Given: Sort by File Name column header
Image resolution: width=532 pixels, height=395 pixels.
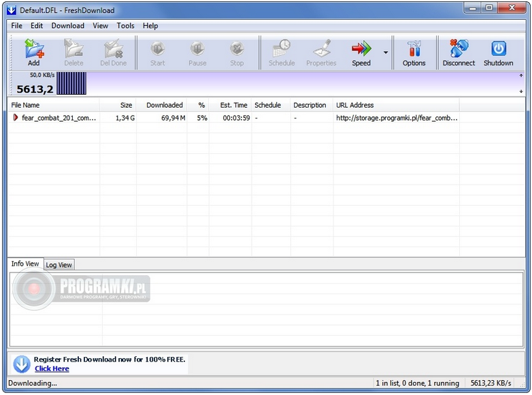Looking at the screenshot, I should click(54, 106).
